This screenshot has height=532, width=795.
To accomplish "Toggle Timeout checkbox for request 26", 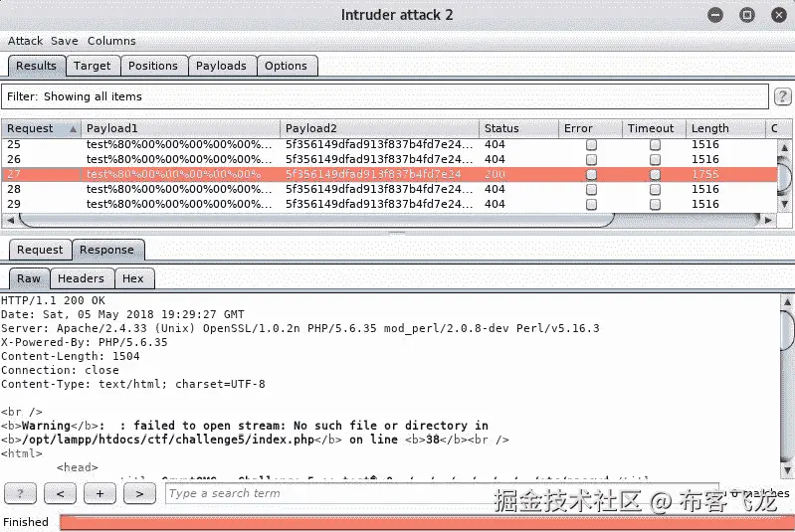I will (655, 159).
